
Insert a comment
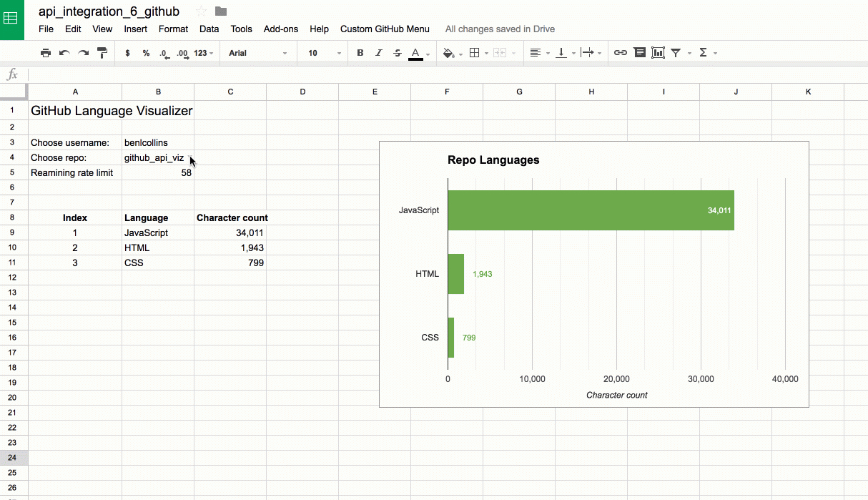(638, 52)
